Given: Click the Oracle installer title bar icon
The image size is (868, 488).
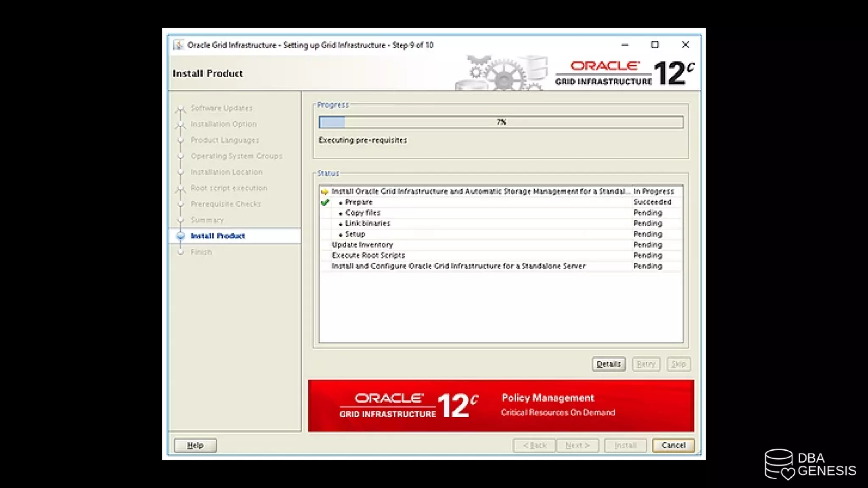Looking at the screenshot, I should pos(178,45).
